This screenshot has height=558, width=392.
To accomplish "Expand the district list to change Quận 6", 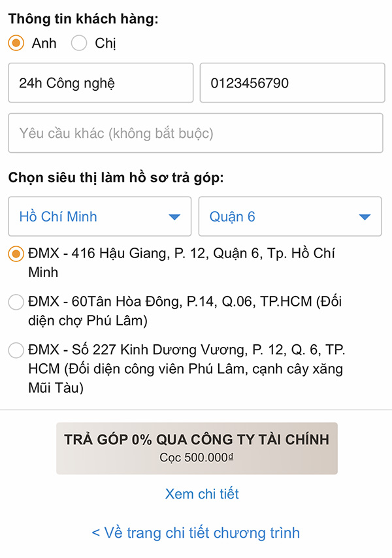I will (290, 216).
